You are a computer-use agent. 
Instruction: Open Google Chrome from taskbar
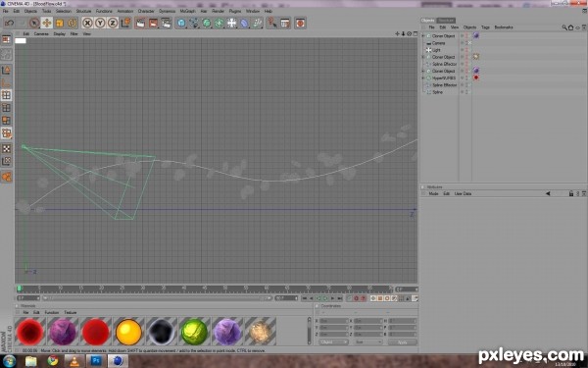(x=53, y=361)
